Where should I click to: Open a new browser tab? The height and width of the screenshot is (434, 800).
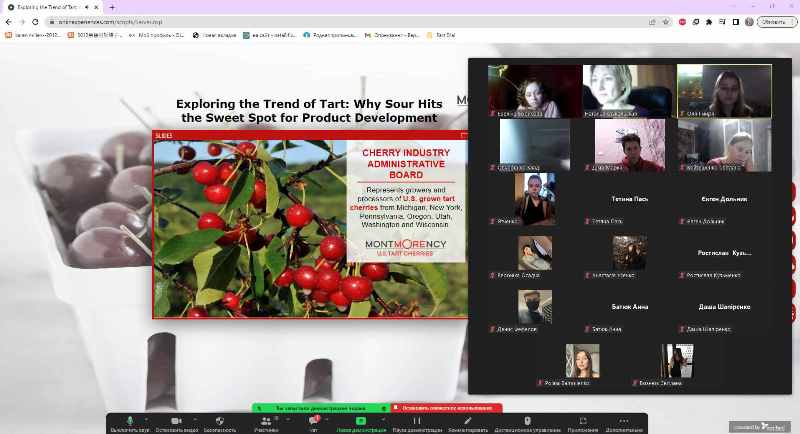[x=111, y=7]
